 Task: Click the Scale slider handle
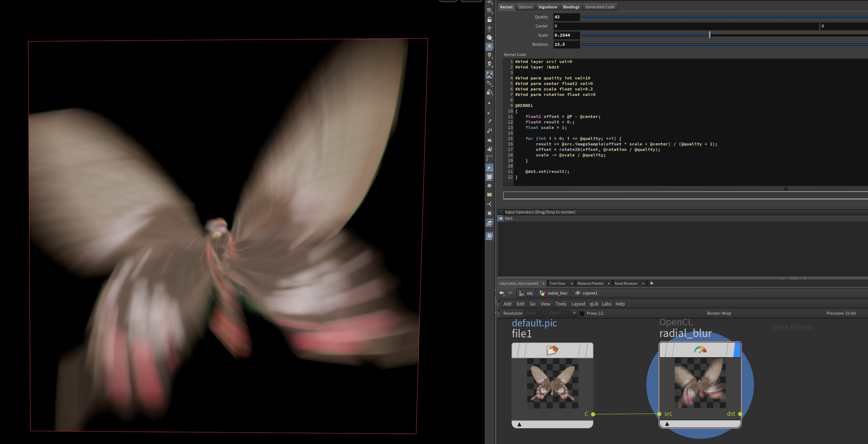tap(710, 35)
